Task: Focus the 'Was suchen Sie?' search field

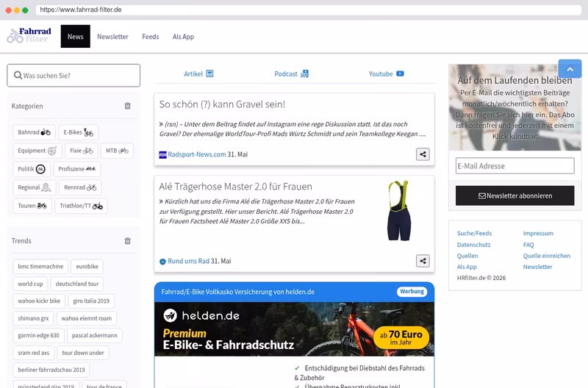Action: pos(73,76)
